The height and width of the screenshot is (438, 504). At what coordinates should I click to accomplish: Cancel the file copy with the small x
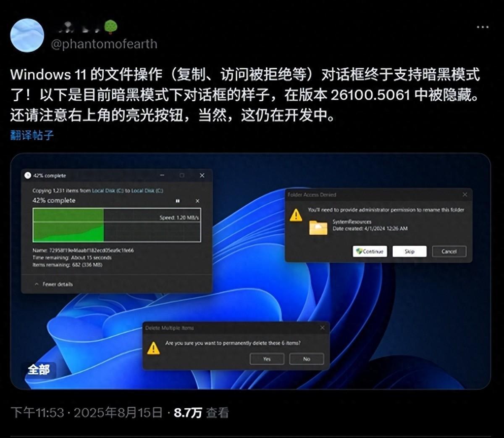pos(197,201)
